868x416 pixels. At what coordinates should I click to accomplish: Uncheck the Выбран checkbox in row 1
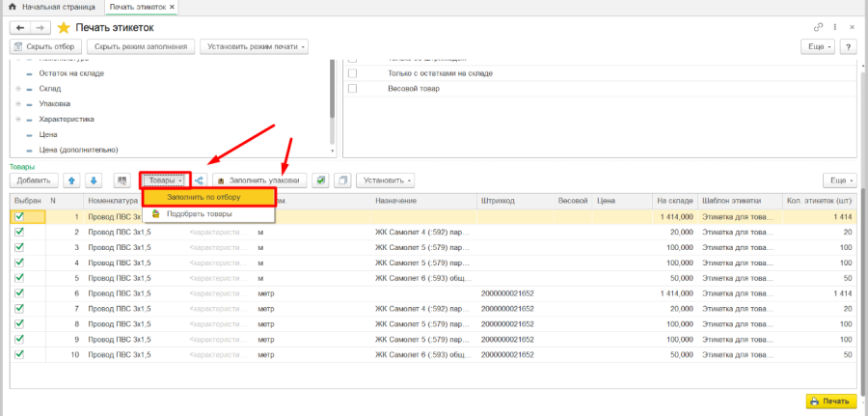coord(19,217)
